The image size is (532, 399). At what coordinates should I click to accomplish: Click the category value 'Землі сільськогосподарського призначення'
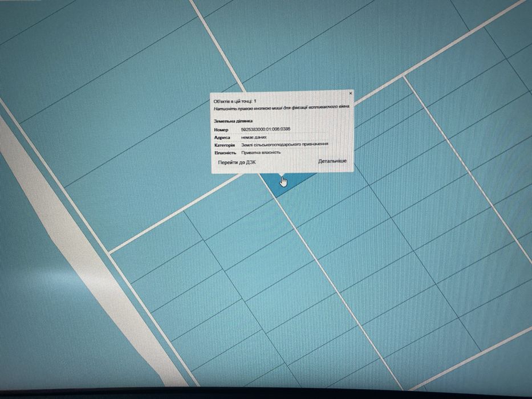(x=285, y=144)
